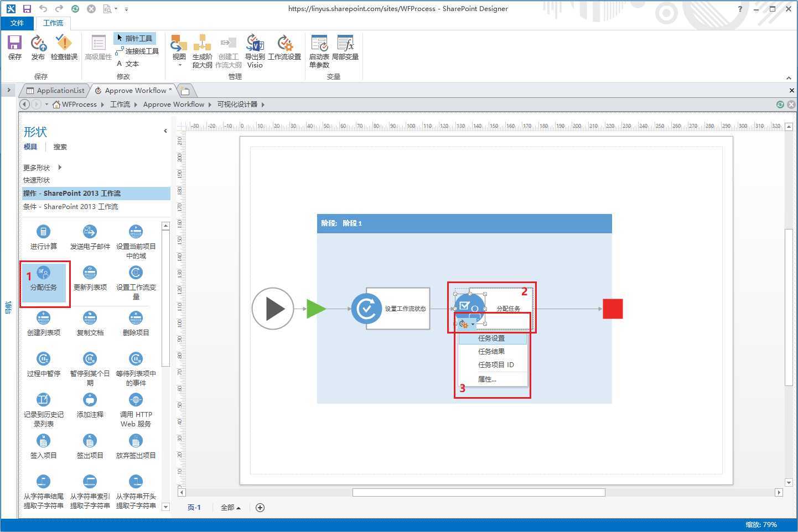Add a new page with plus button

point(260,507)
